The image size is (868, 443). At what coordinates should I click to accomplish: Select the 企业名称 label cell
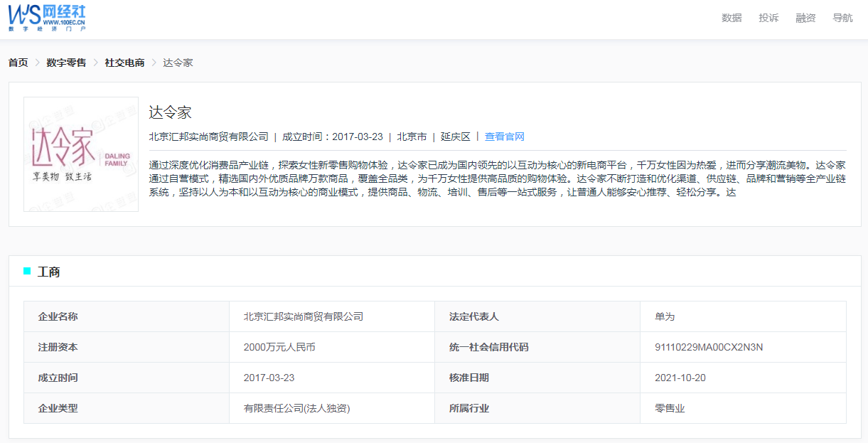coord(127,316)
